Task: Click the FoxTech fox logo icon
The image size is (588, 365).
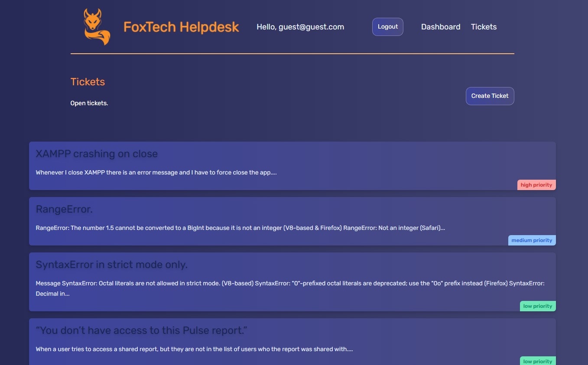Action: tap(97, 27)
